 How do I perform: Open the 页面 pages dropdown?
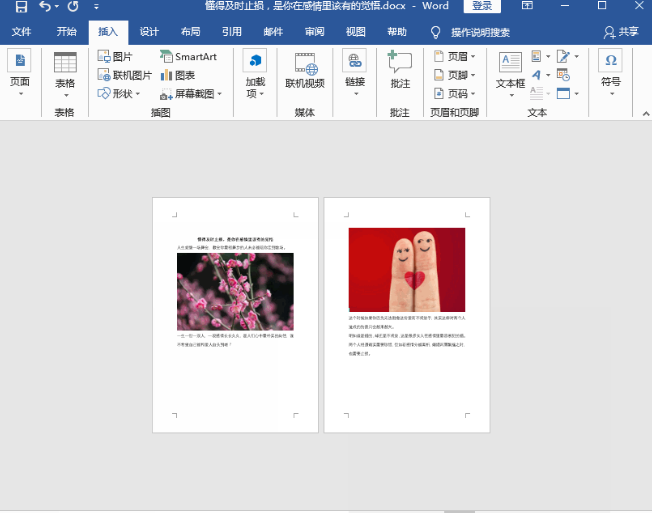click(x=20, y=73)
